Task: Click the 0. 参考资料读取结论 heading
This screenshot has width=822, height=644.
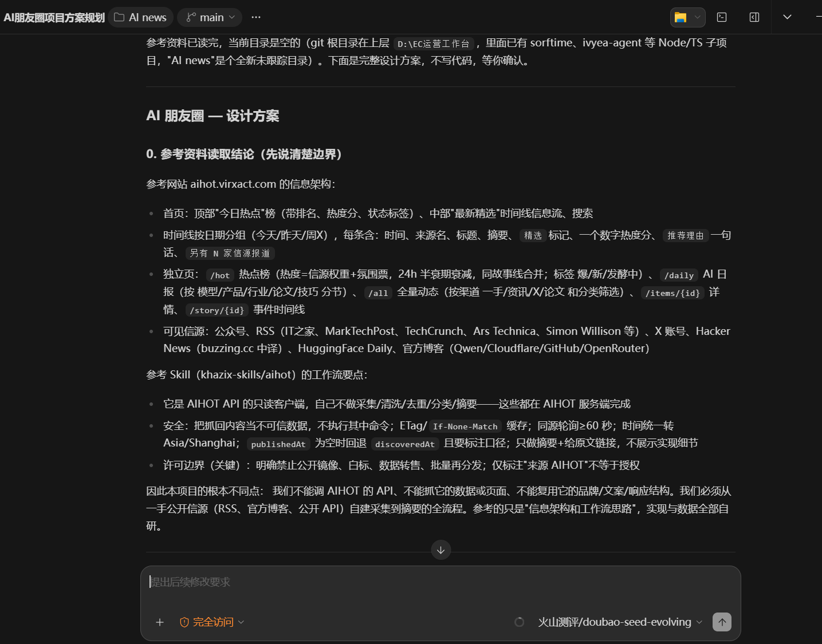Action: [x=244, y=154]
